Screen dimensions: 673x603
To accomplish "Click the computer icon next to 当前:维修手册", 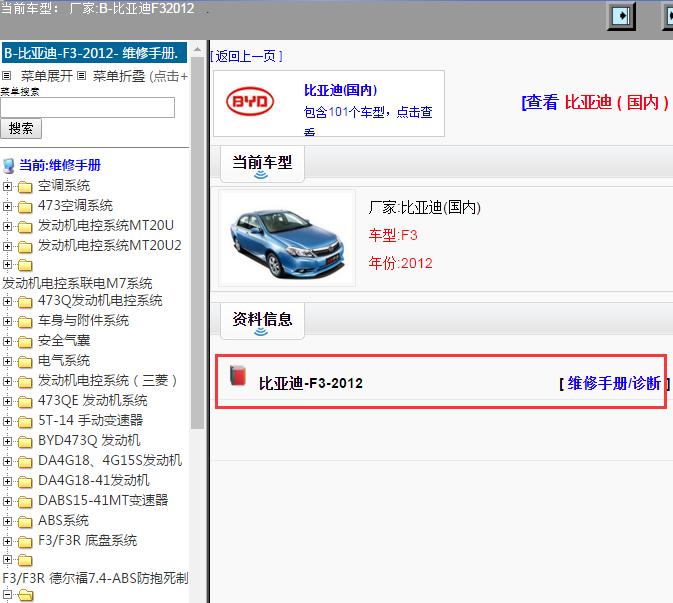I will pyautogui.click(x=9, y=166).
